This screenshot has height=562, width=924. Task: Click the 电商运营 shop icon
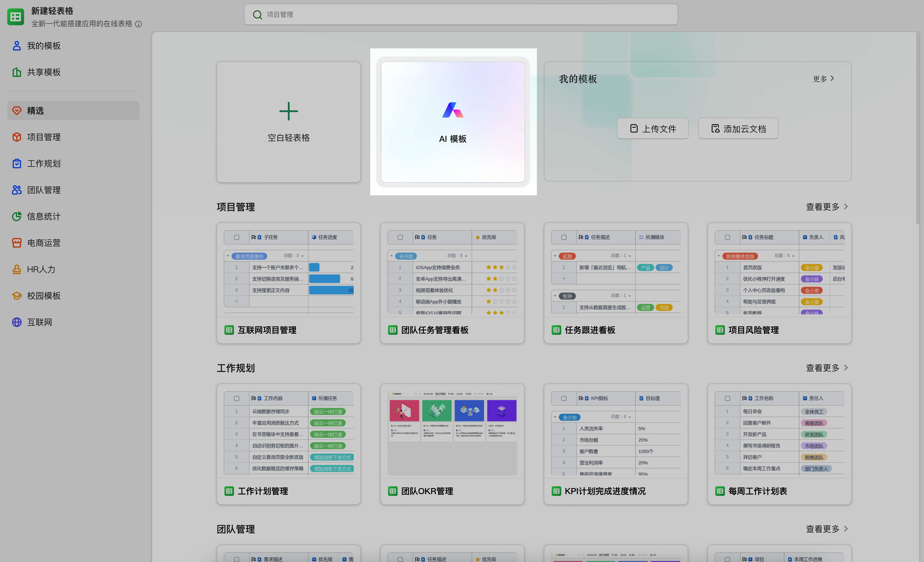17,243
